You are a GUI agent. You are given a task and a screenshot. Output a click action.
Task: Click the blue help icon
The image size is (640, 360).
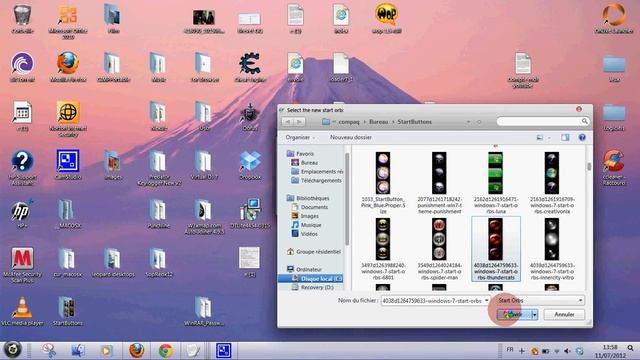[582, 138]
